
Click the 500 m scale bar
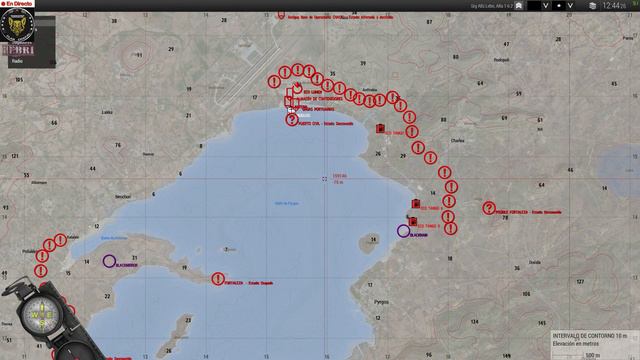pyautogui.click(x=592, y=356)
